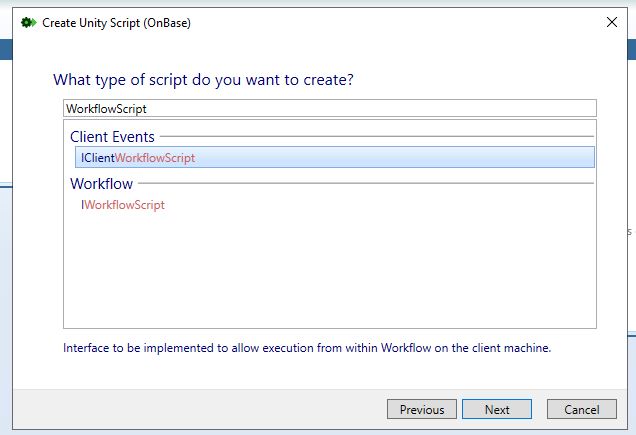The width and height of the screenshot is (636, 435).
Task: Click the Workflow group header
Action: point(101,184)
